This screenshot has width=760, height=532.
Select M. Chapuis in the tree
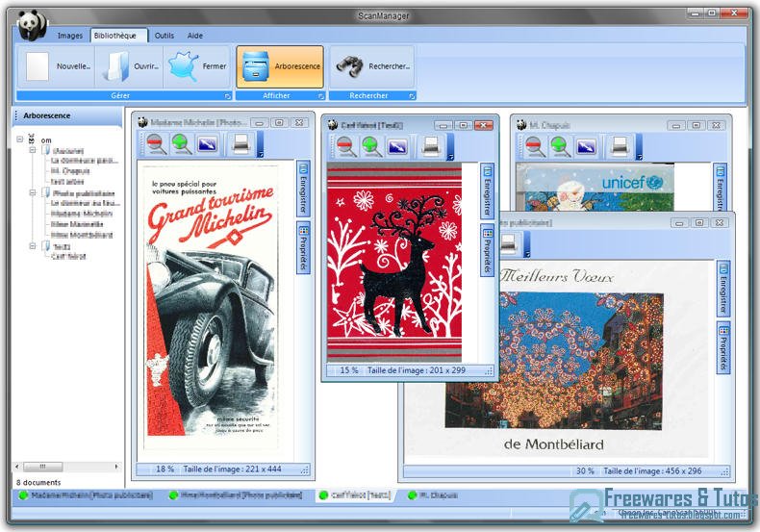[70, 171]
